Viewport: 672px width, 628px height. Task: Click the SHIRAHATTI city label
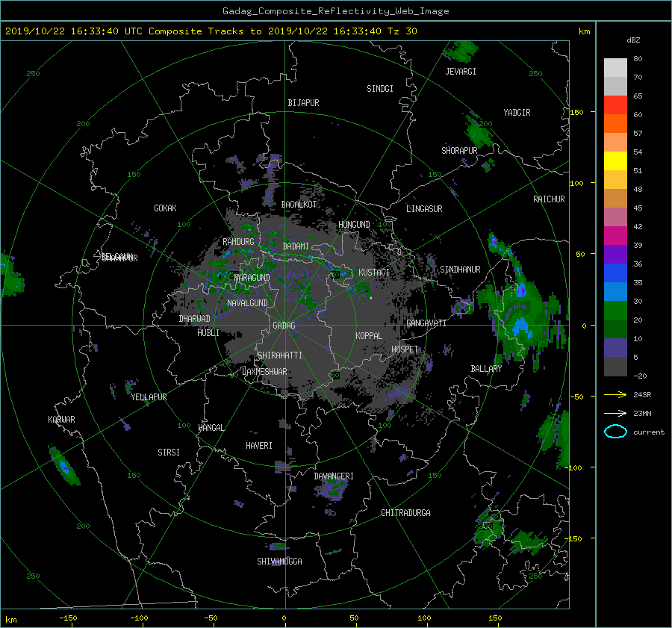point(280,355)
